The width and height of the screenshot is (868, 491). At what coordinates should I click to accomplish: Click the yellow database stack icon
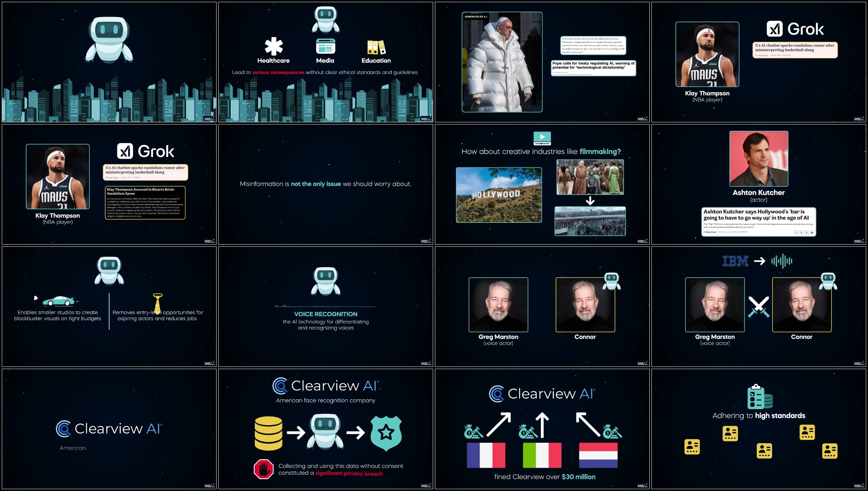click(x=268, y=433)
